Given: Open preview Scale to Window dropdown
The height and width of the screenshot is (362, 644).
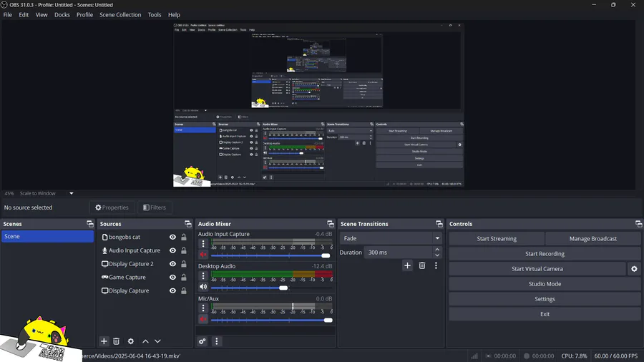Looking at the screenshot, I should coord(71,193).
